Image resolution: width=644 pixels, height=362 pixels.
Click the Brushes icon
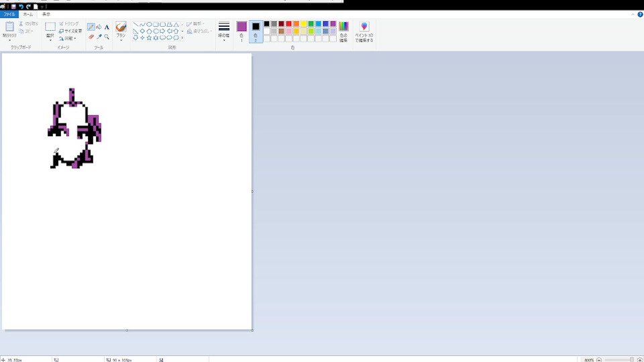tap(121, 27)
